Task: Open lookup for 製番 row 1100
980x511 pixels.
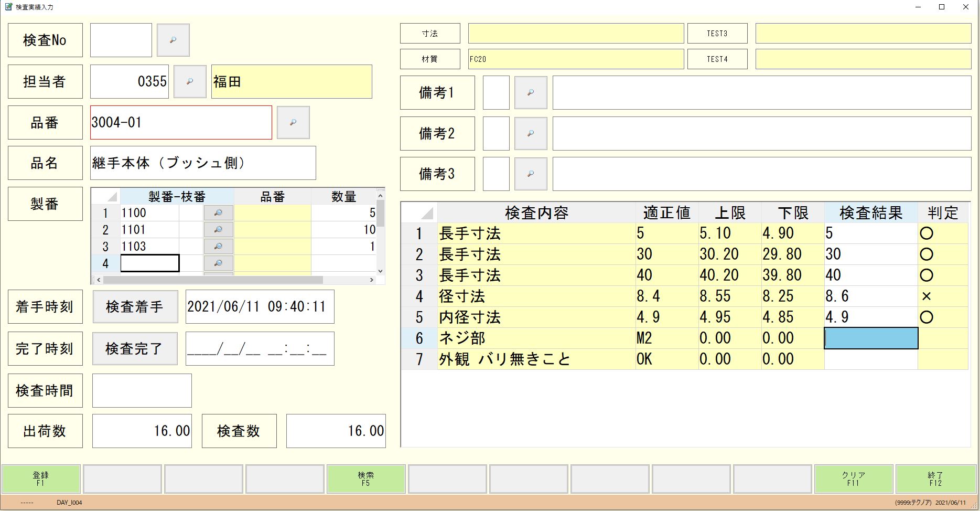Action: point(218,213)
